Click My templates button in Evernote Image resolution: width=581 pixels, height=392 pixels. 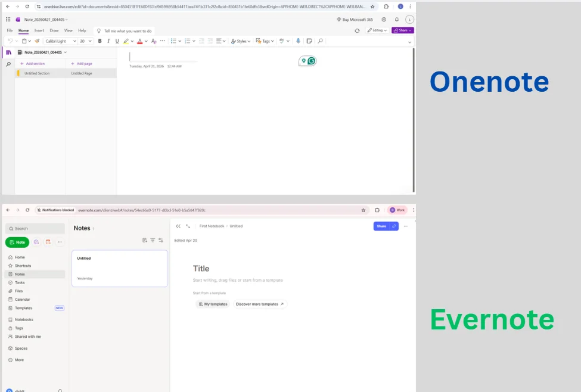point(213,304)
